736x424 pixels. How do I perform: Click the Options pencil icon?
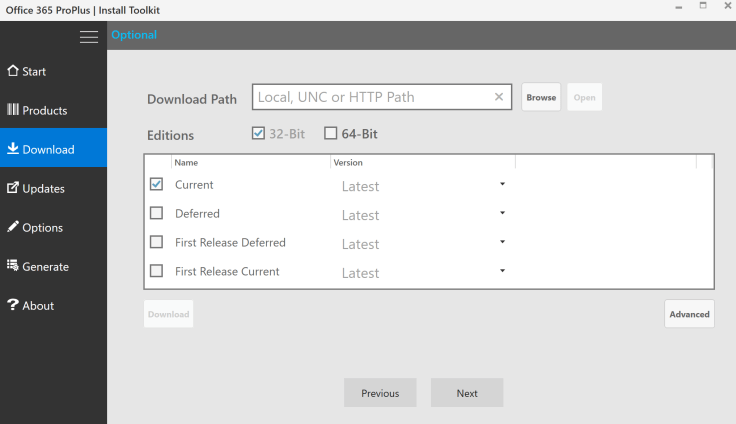(x=13, y=227)
